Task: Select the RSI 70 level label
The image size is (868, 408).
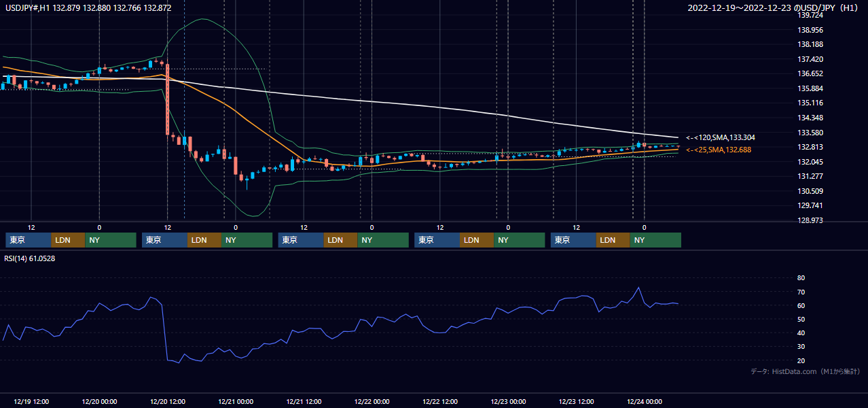Action: 801,292
